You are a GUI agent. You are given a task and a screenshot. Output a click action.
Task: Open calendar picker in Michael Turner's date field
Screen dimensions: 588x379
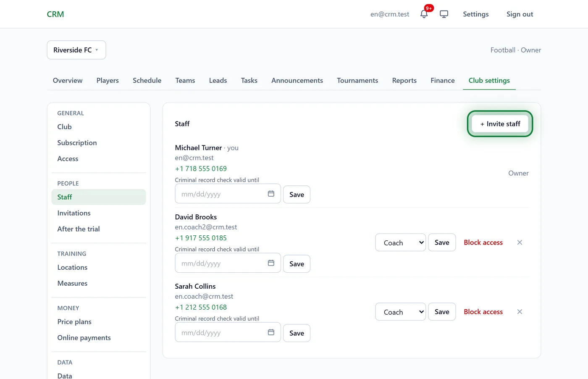click(271, 194)
